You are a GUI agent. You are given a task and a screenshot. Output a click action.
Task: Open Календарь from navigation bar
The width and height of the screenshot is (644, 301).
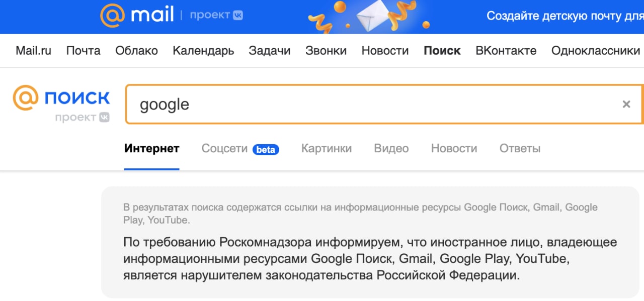click(203, 51)
